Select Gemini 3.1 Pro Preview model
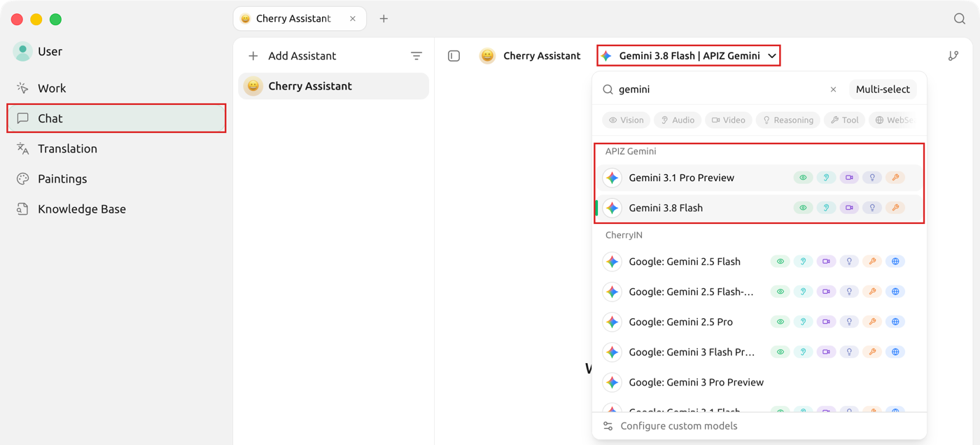The height and width of the screenshot is (445, 980). (x=759, y=178)
